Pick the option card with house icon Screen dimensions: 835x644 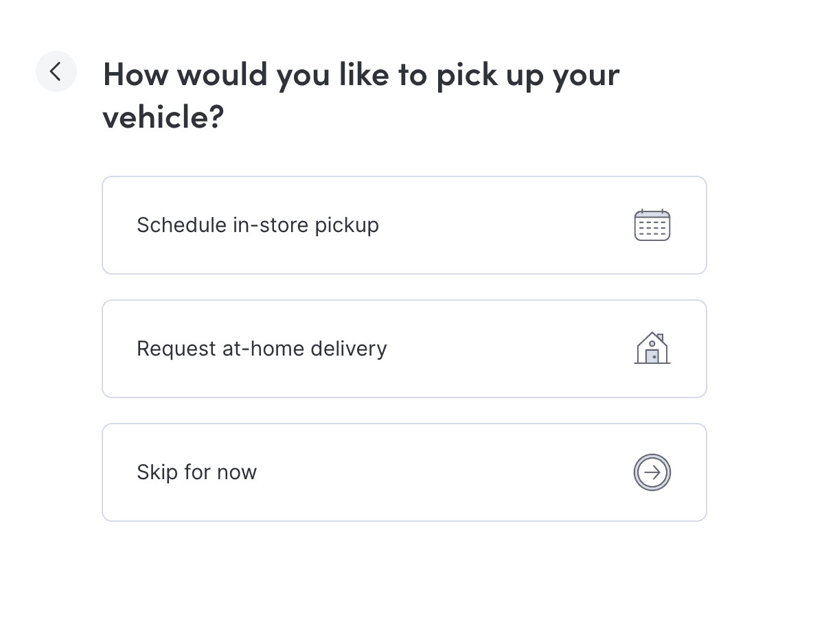tap(404, 349)
